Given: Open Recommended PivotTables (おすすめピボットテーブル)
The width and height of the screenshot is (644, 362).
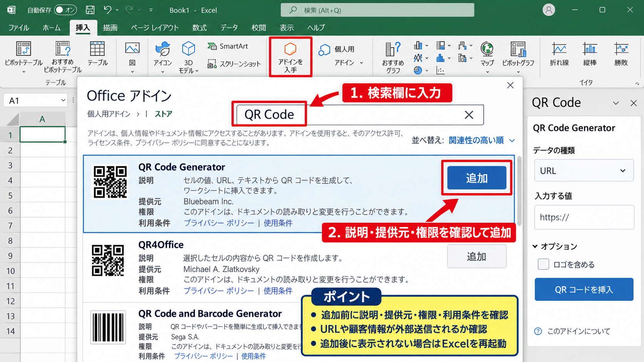Looking at the screenshot, I should pos(62,57).
